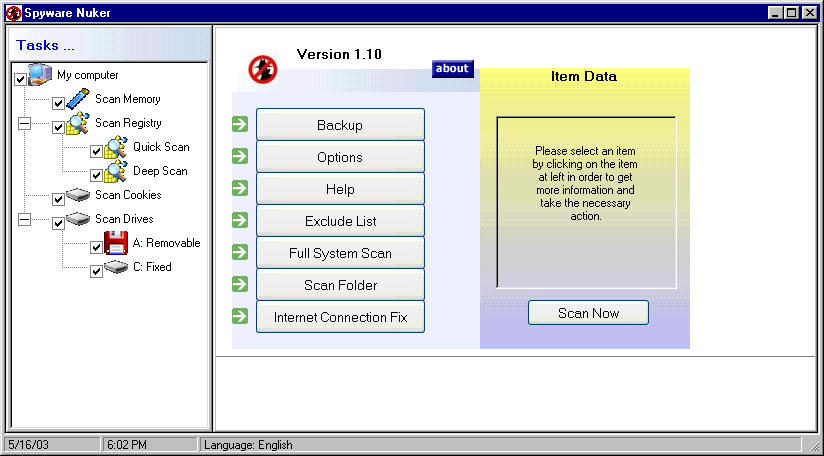Uncheck the Quick Scan checkbox
Screen dimensions: 824x456
(96, 151)
